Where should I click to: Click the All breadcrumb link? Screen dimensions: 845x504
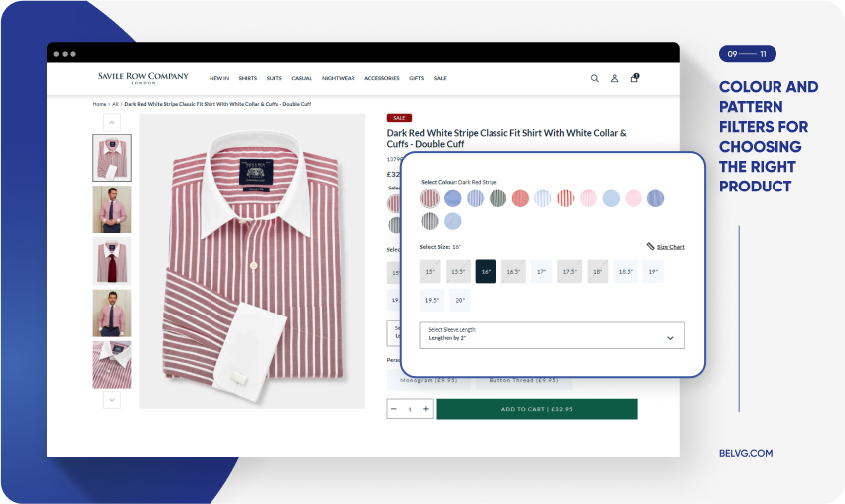tap(115, 104)
